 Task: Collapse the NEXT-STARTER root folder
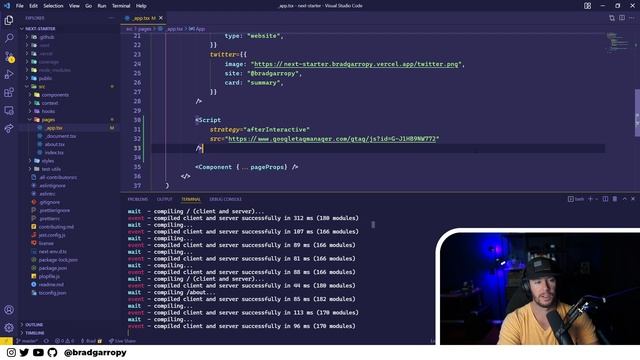pos(40,29)
